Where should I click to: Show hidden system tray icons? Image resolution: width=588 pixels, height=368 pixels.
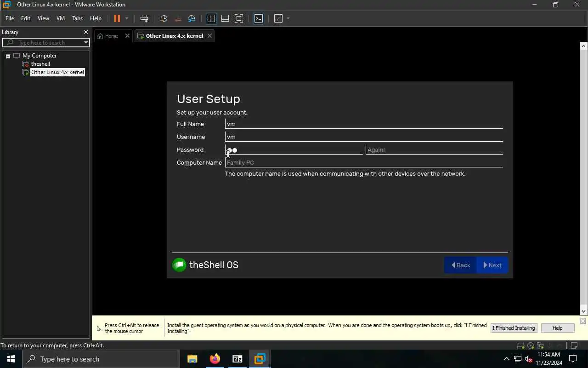(507, 359)
